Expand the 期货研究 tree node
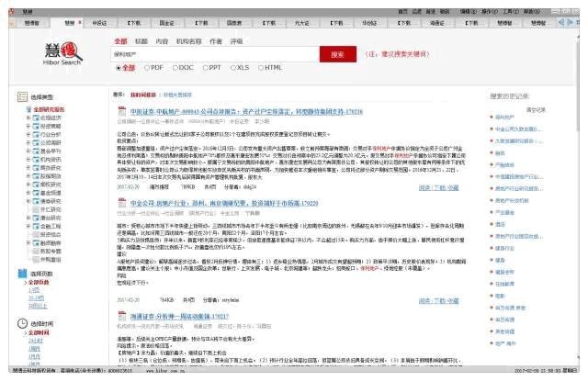Viewport: 588px width, 381px height. (28, 167)
